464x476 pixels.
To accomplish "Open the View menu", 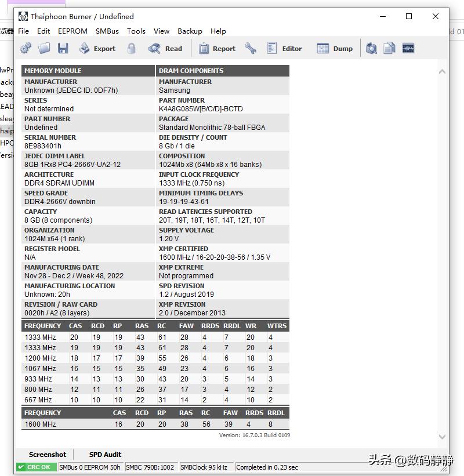I will (161, 31).
